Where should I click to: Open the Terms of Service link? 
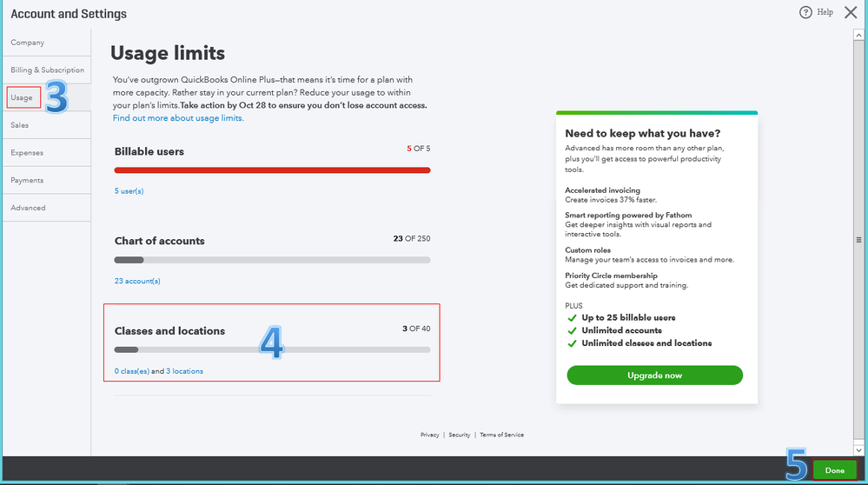501,435
